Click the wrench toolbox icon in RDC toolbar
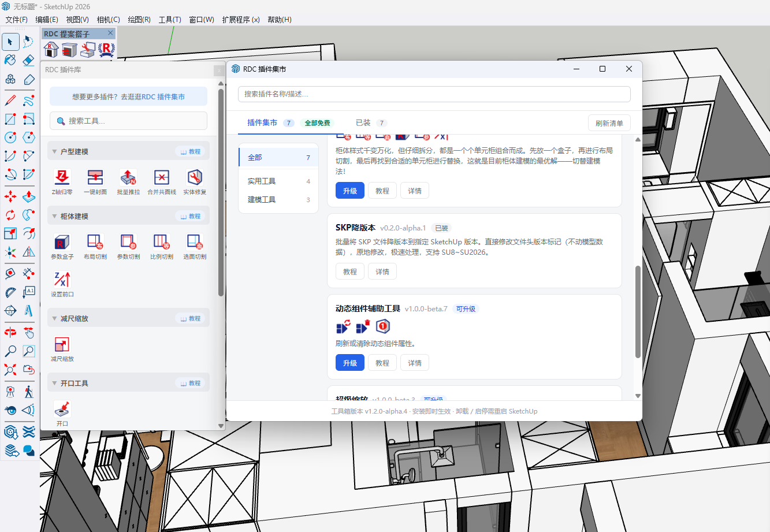 click(x=88, y=50)
